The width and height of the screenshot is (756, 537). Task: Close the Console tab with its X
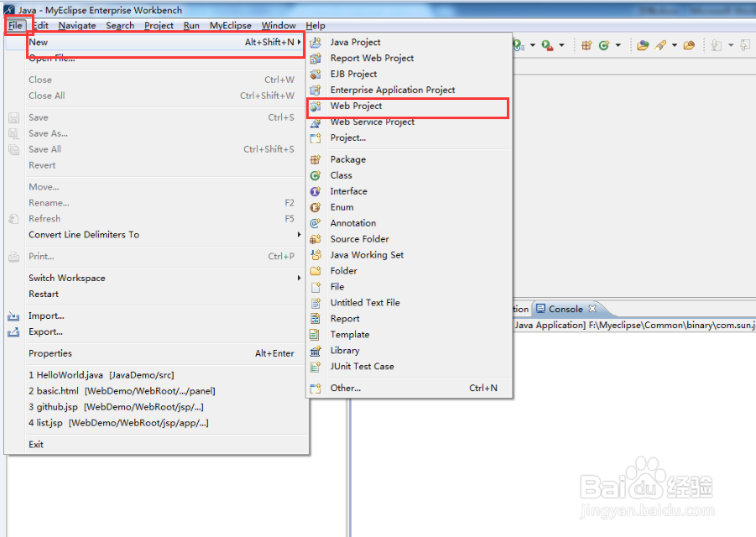[592, 309]
